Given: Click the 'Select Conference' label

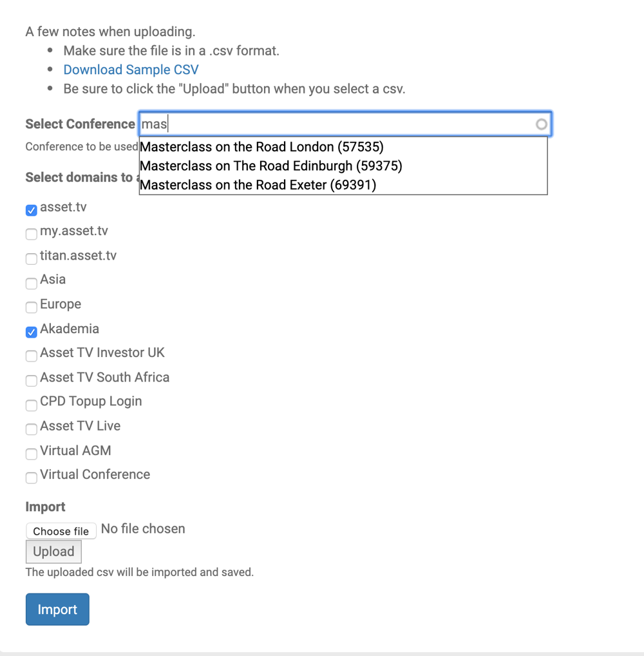Looking at the screenshot, I should click(x=80, y=124).
